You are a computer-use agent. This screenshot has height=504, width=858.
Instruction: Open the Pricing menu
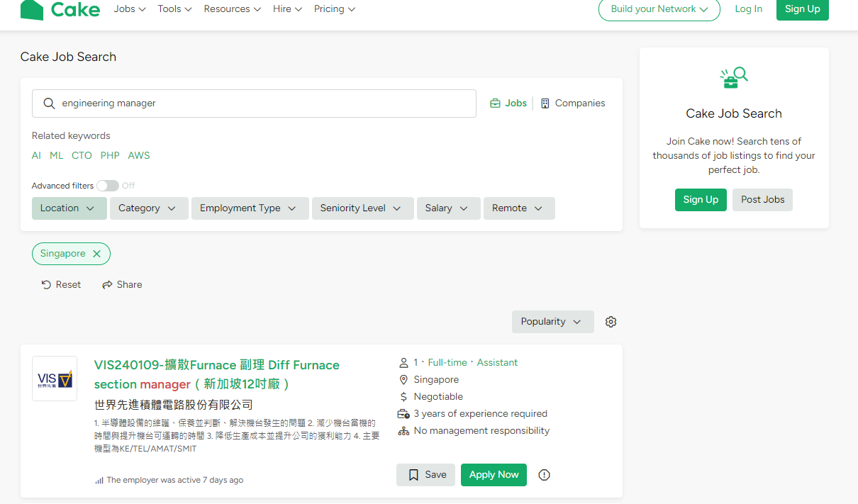[335, 9]
